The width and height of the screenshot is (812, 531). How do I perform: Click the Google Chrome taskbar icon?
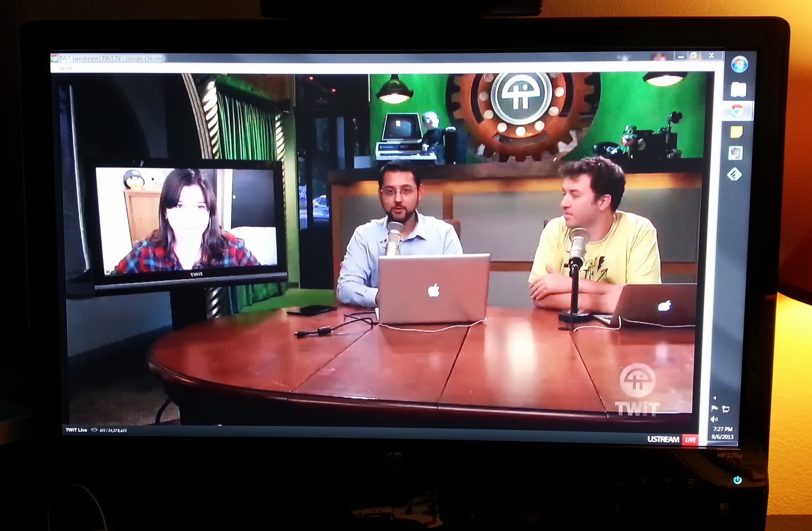click(x=737, y=110)
